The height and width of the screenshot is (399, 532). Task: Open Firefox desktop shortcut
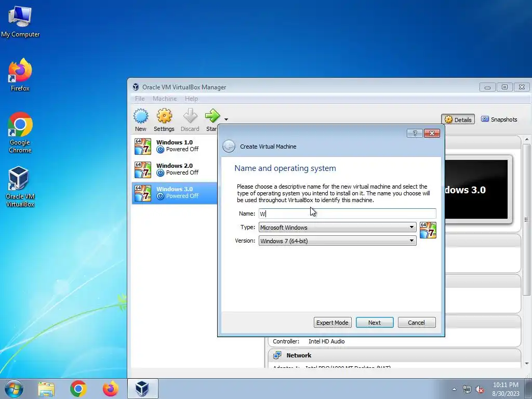[x=20, y=75]
